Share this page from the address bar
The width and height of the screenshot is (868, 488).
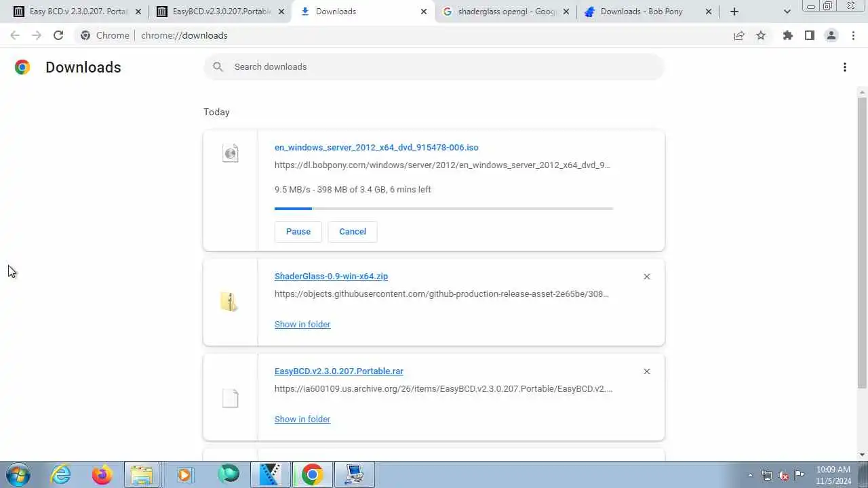[739, 35]
